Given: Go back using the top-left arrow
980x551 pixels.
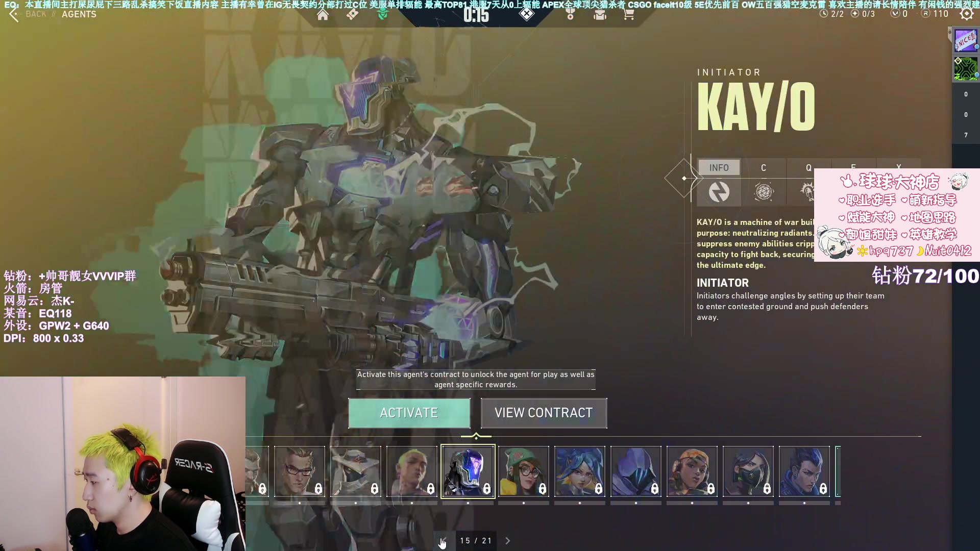Looking at the screenshot, I should tap(14, 15).
